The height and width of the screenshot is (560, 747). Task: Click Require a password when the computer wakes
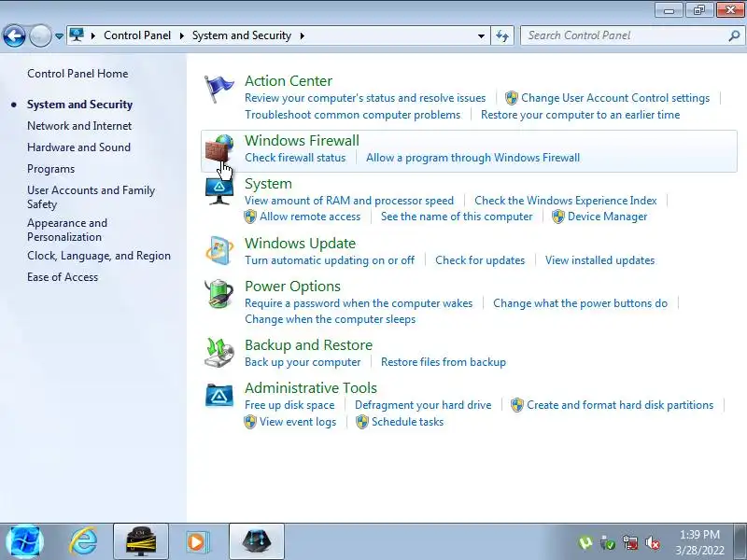coord(359,303)
